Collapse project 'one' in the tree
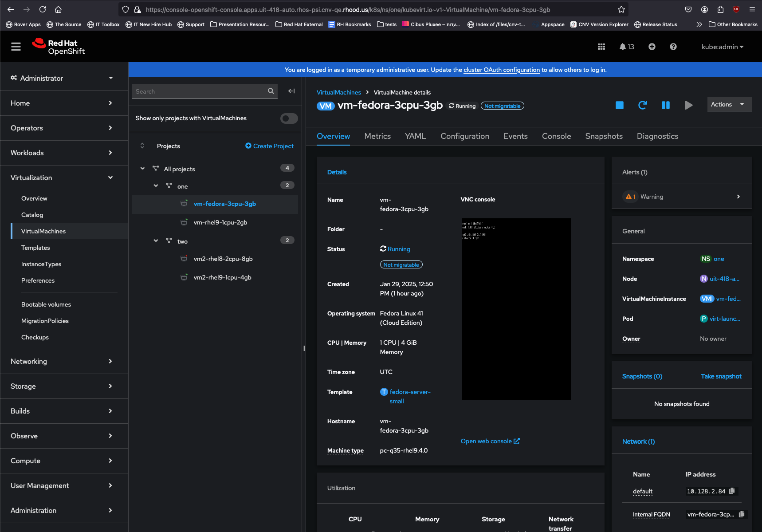This screenshot has height=532, width=762. pos(156,186)
